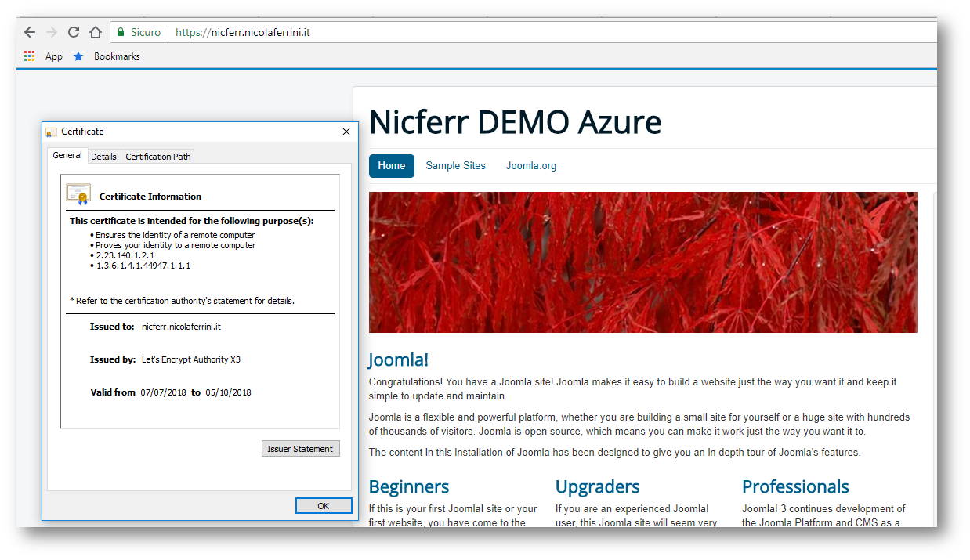Click the Home menu button on site
The width and height of the screenshot is (970, 560).
pos(392,166)
